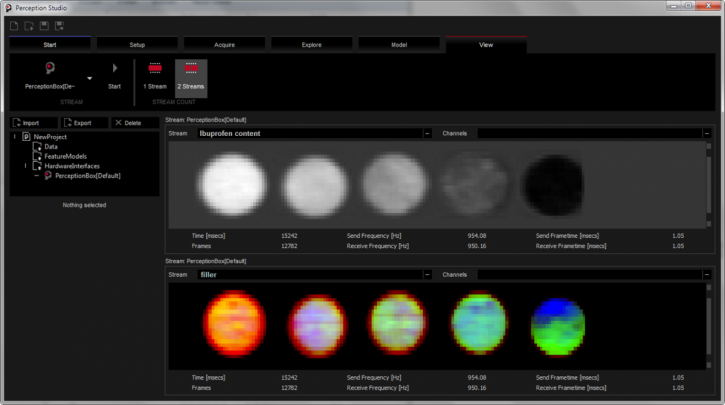Open the Model tab
This screenshot has height=405, width=725.
pos(399,45)
